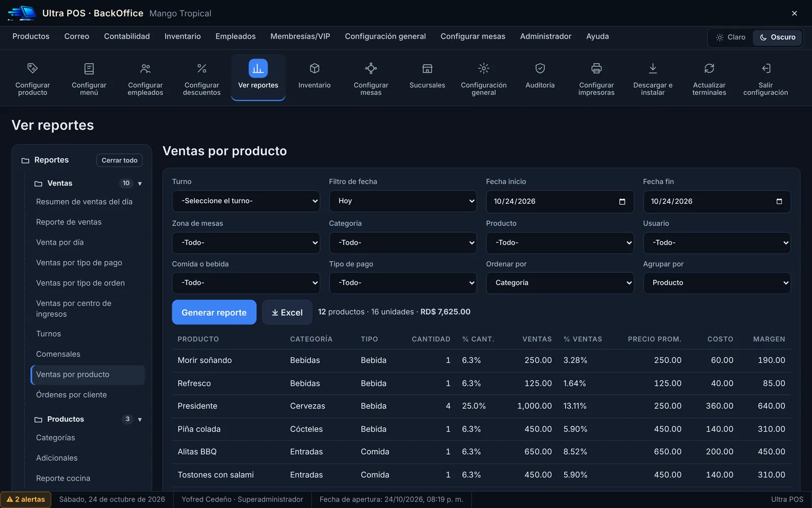Open the Categoría filter dropdown

pos(403,243)
